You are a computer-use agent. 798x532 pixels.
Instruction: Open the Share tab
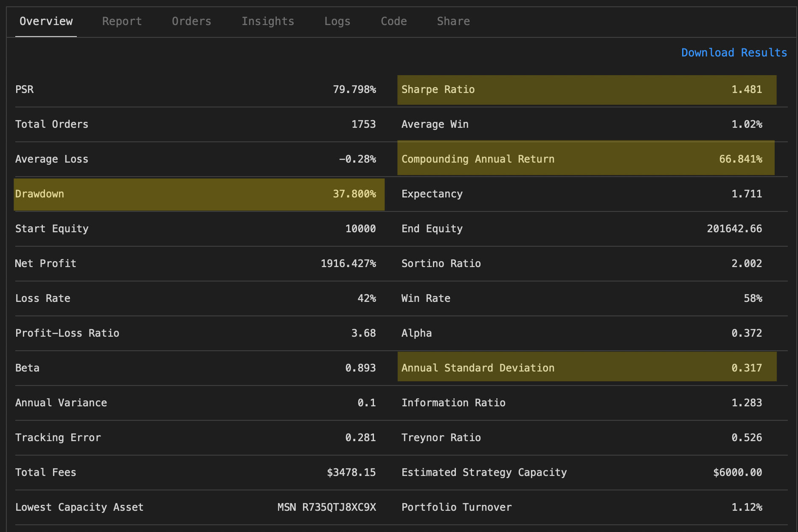453,21
